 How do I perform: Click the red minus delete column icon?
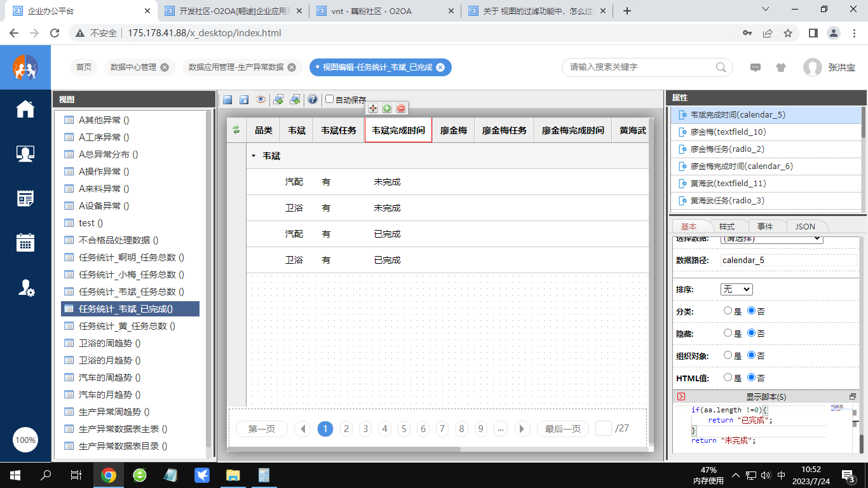click(401, 109)
